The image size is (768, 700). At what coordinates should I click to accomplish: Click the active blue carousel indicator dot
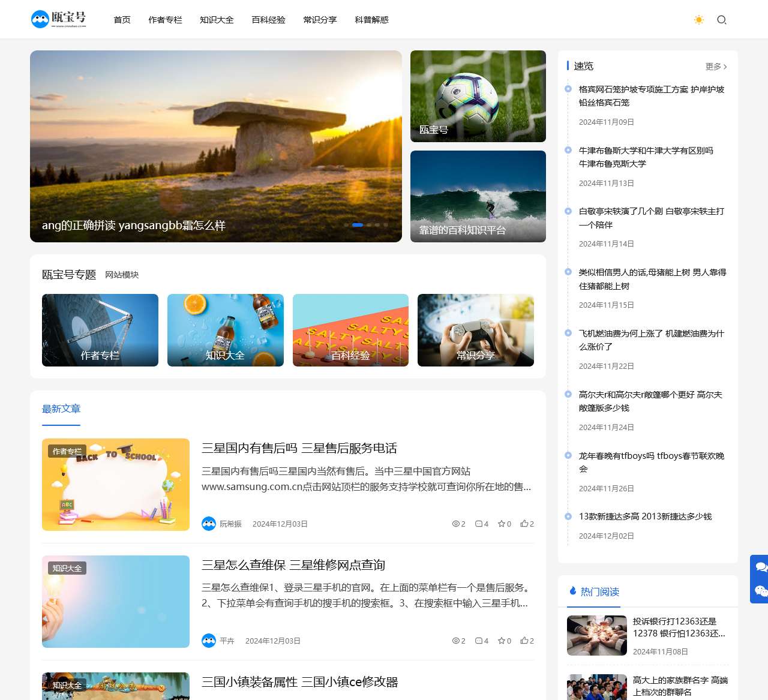358,225
